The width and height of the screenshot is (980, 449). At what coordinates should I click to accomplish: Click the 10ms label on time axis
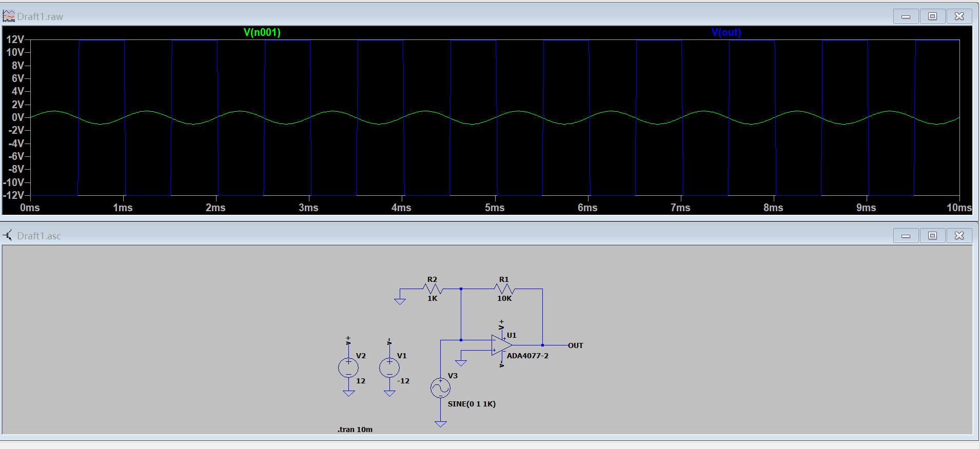coord(959,208)
